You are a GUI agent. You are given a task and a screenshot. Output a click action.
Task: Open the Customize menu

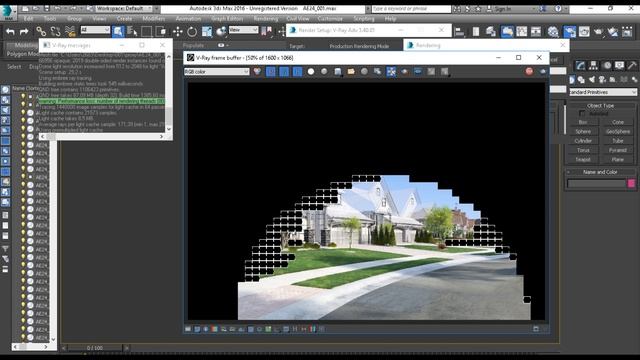coord(330,19)
